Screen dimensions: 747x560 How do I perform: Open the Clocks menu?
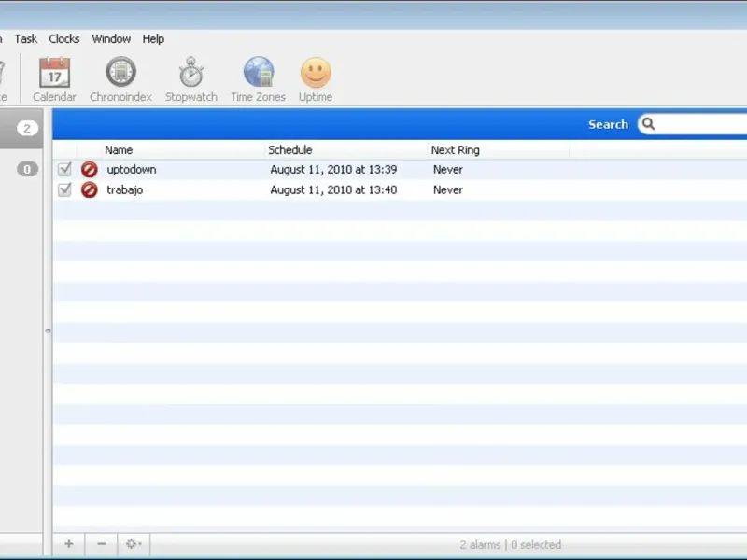click(64, 39)
